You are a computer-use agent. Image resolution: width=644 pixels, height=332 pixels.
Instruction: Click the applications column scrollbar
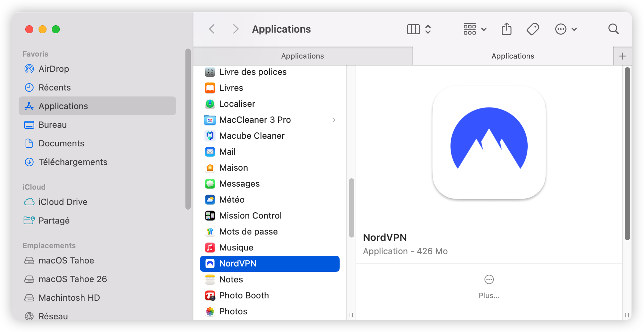[x=351, y=208]
